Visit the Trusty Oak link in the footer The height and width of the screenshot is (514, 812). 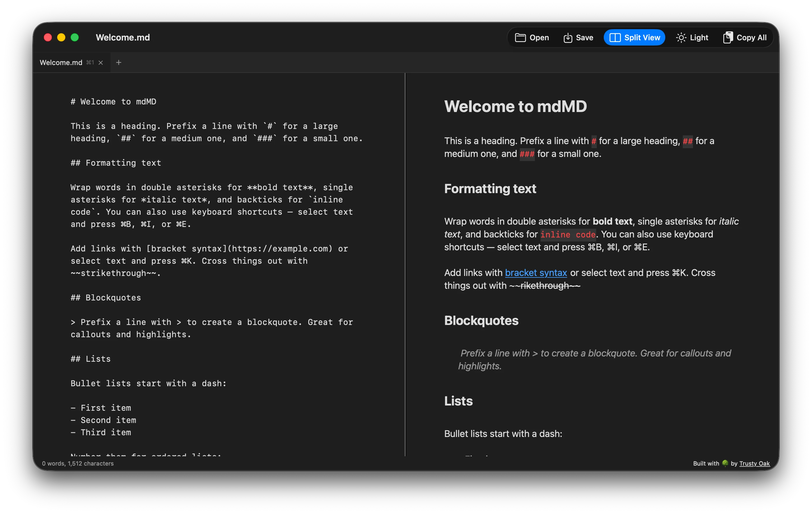click(755, 464)
